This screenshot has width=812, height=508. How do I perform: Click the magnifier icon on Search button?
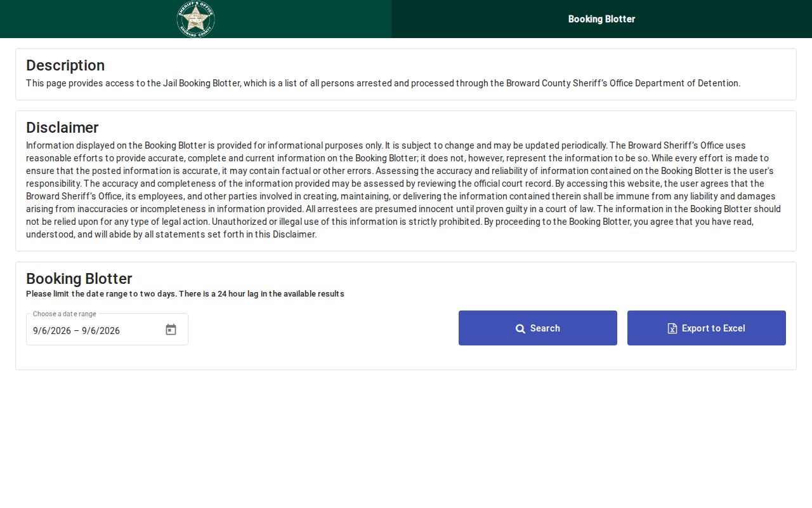pos(520,328)
